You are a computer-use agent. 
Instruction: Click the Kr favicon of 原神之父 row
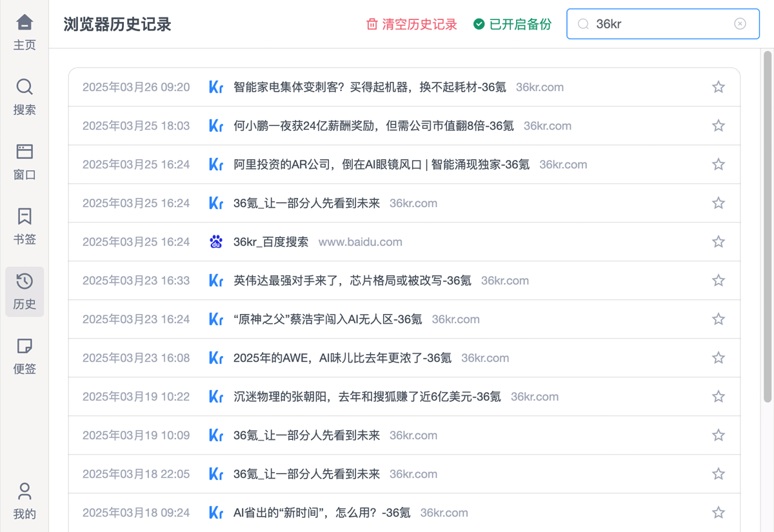(x=216, y=319)
